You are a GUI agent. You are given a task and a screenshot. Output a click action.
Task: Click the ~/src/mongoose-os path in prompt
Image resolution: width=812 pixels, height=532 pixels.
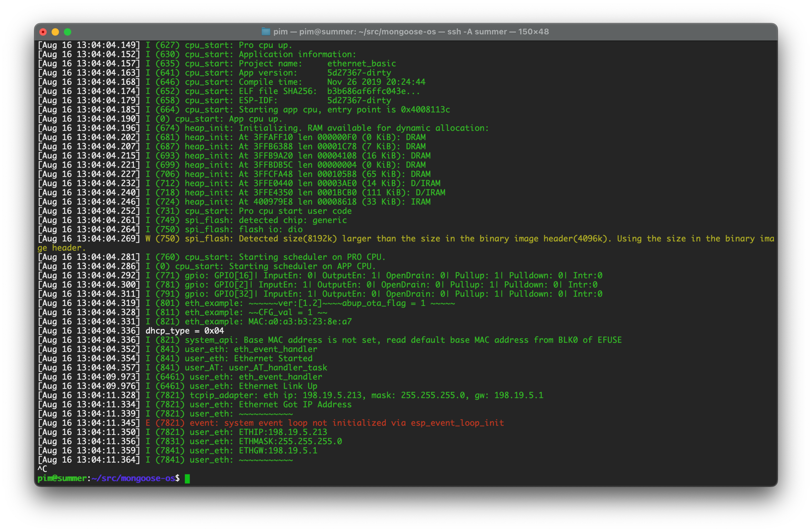[133, 478]
